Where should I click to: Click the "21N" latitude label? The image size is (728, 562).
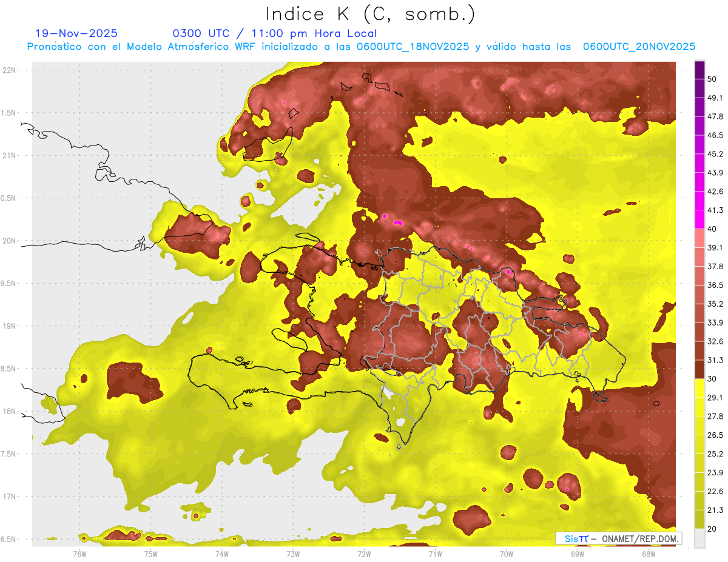8,156
